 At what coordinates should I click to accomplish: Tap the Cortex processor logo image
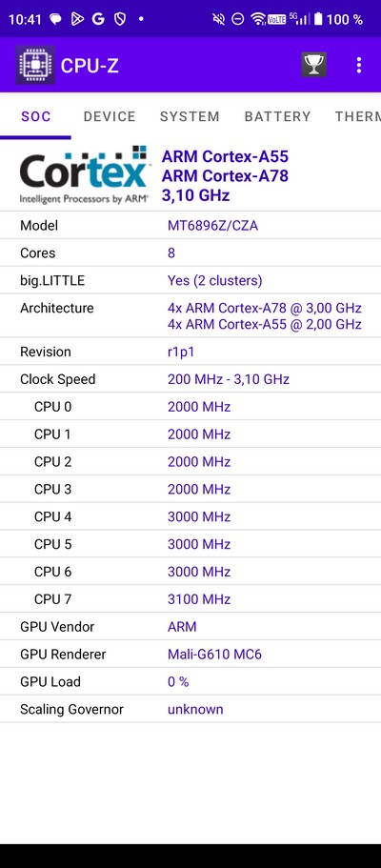coord(84,175)
